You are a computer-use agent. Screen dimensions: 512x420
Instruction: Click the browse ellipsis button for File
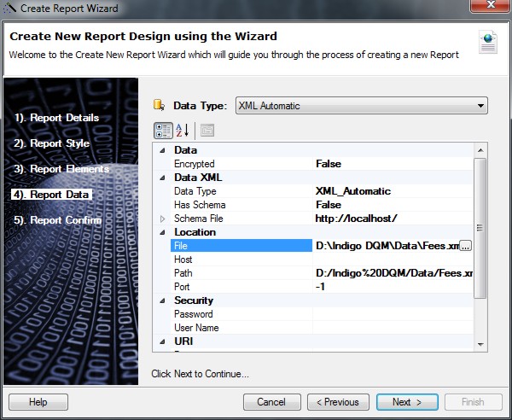click(x=465, y=246)
